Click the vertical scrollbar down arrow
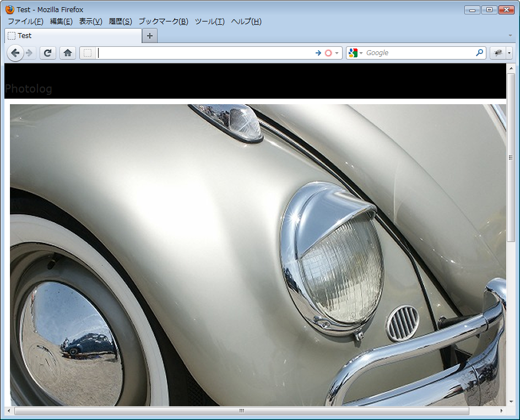520x420 pixels. tap(511, 402)
